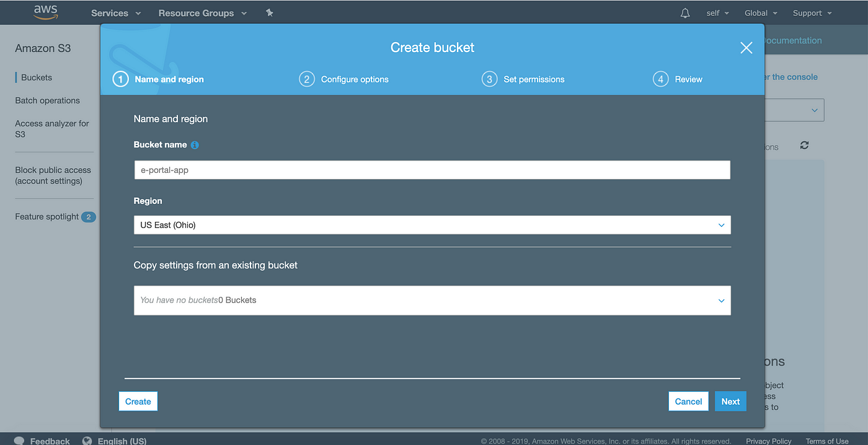868x445 pixels.
Task: Click the Feature spotlight badge 2
Action: click(89, 217)
